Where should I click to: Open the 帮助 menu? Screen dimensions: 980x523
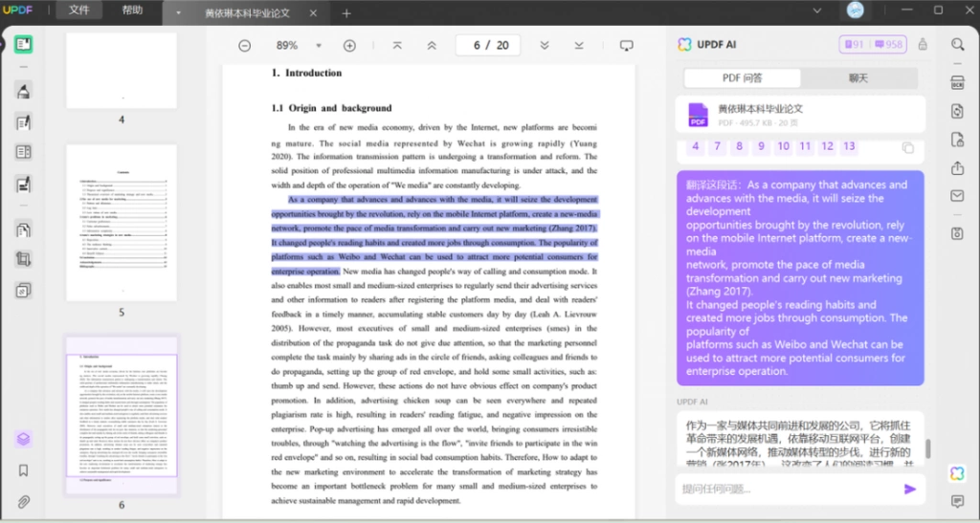click(x=132, y=10)
